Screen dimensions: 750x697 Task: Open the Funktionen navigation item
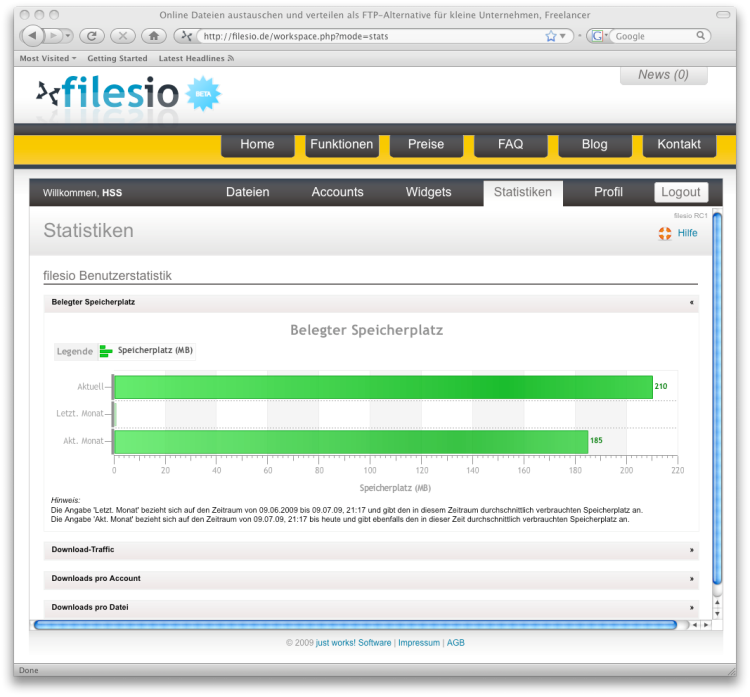click(342, 144)
